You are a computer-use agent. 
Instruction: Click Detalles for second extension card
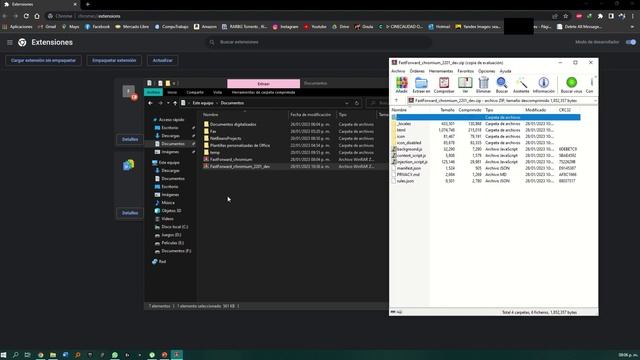[130, 213]
